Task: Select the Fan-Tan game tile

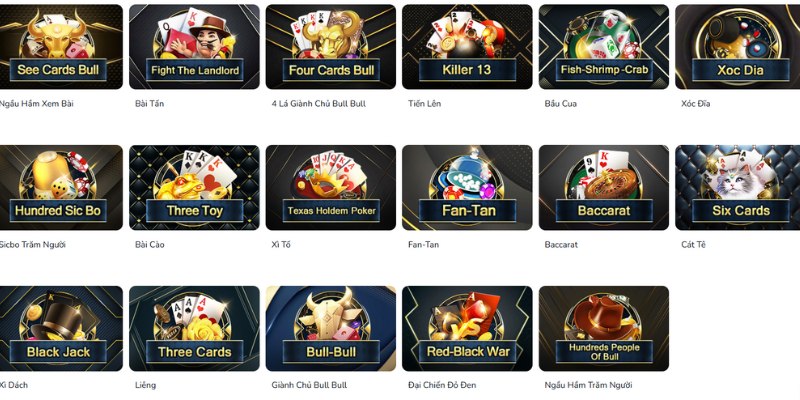Action: [x=467, y=188]
